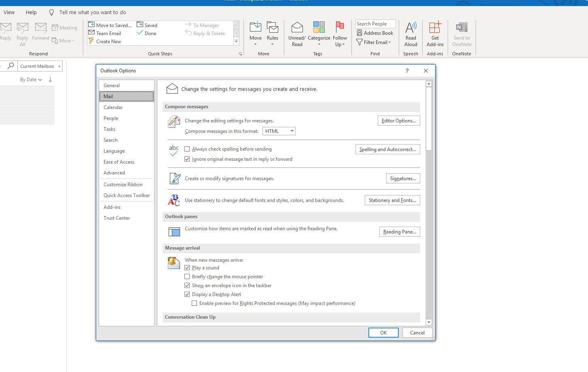The height and width of the screenshot is (372, 588).
Task: Open the Compose messages format HTML dropdown
Action: pyautogui.click(x=279, y=131)
